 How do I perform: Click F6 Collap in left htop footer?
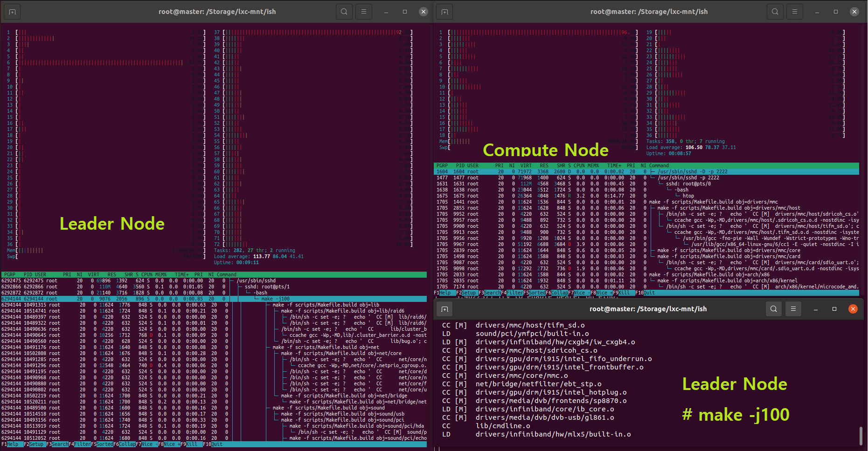124,444
